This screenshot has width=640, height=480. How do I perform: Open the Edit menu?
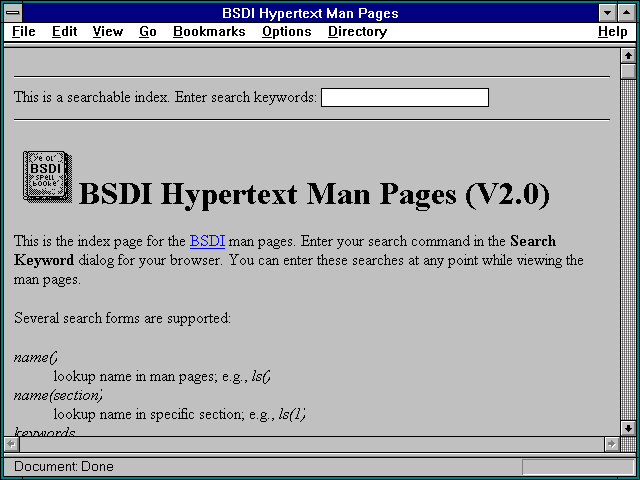[64, 32]
